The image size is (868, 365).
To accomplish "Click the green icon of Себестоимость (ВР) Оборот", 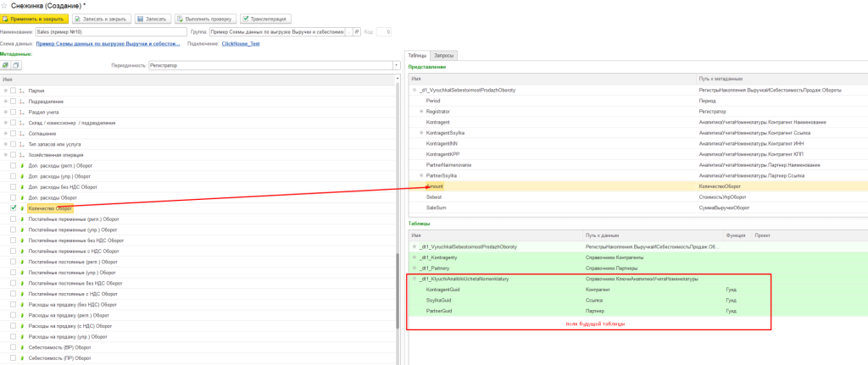I will (22, 346).
